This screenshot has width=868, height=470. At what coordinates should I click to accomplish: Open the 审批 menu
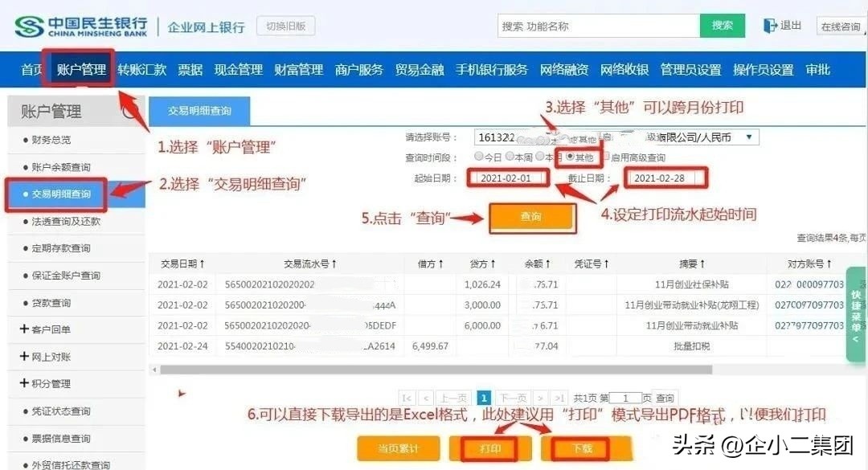point(817,70)
